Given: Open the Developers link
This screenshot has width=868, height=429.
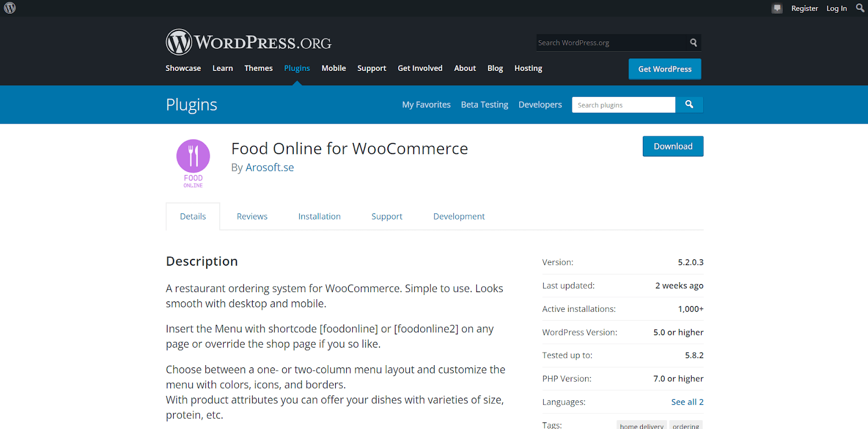Looking at the screenshot, I should (x=540, y=105).
